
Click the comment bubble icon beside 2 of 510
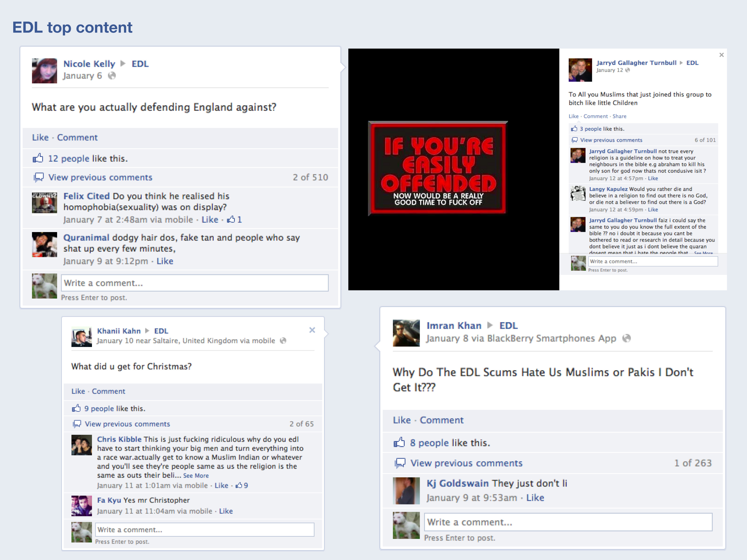tap(39, 177)
